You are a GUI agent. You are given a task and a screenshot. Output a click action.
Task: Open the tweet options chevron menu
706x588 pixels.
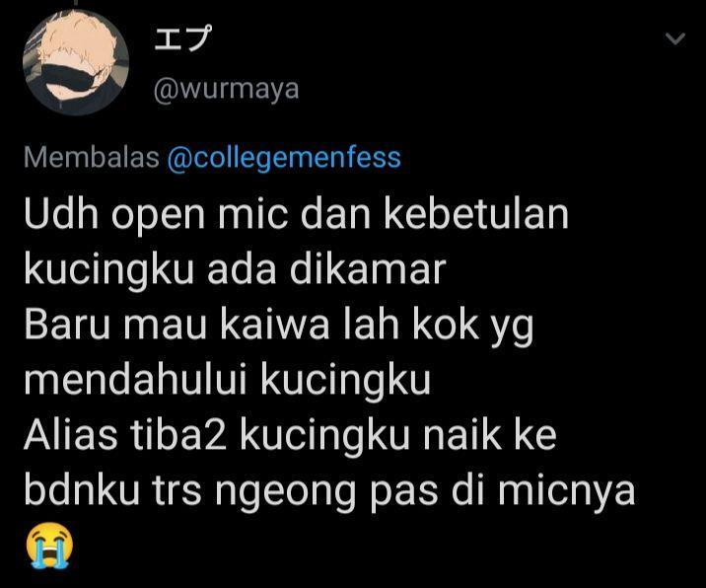coord(674,38)
